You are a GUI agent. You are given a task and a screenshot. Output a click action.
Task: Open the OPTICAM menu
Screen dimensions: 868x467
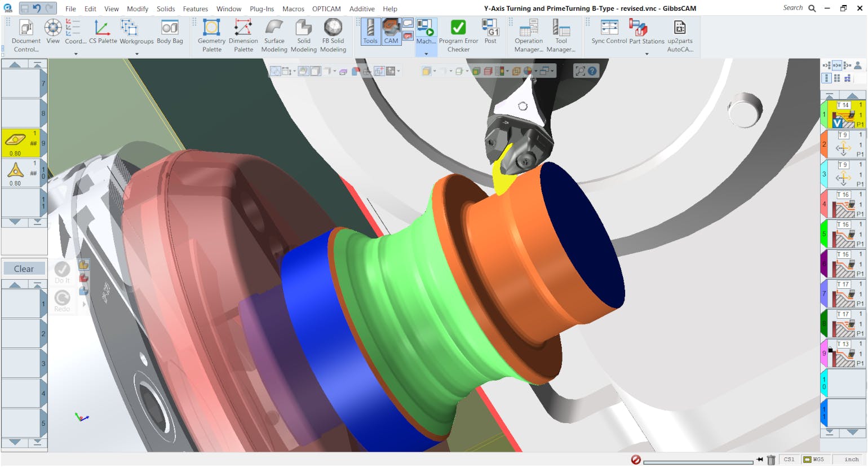coord(326,8)
